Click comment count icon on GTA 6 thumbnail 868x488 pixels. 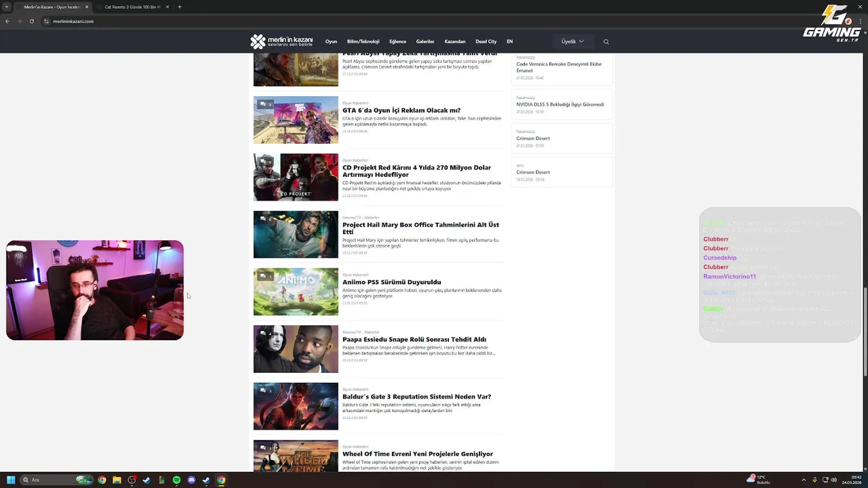tap(265, 104)
